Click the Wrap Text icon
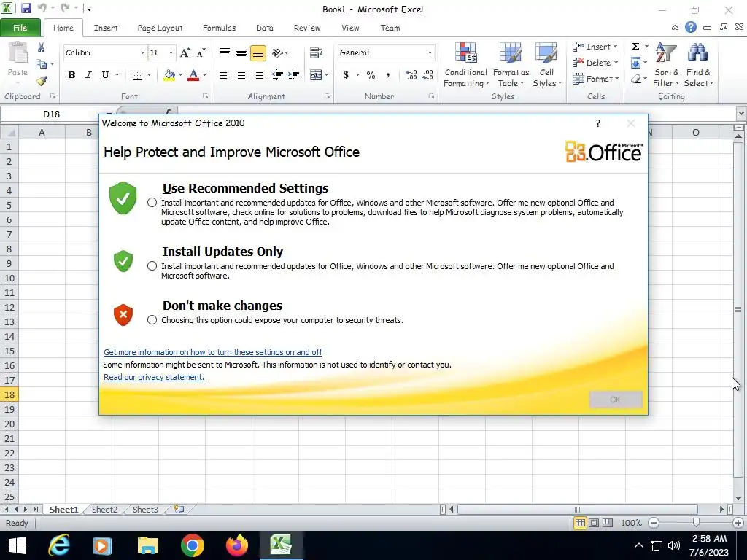 click(316, 52)
